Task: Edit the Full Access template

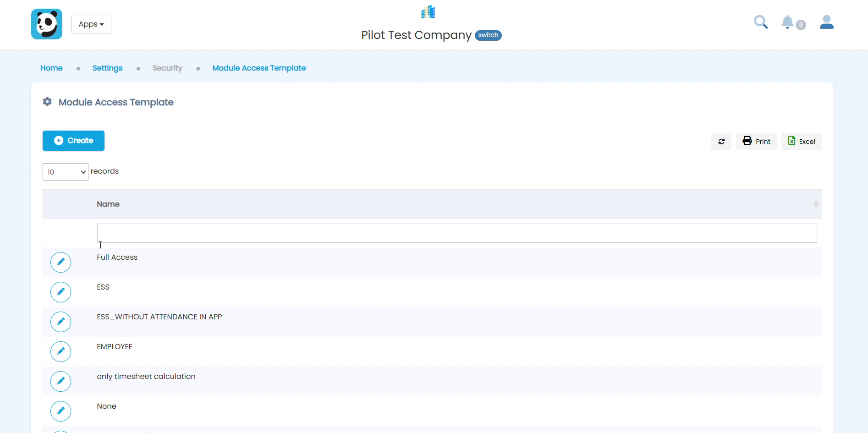Action: click(60, 262)
